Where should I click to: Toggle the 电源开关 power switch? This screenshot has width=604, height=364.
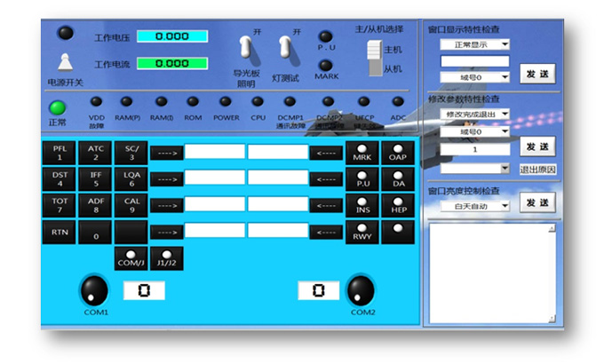[x=65, y=61]
